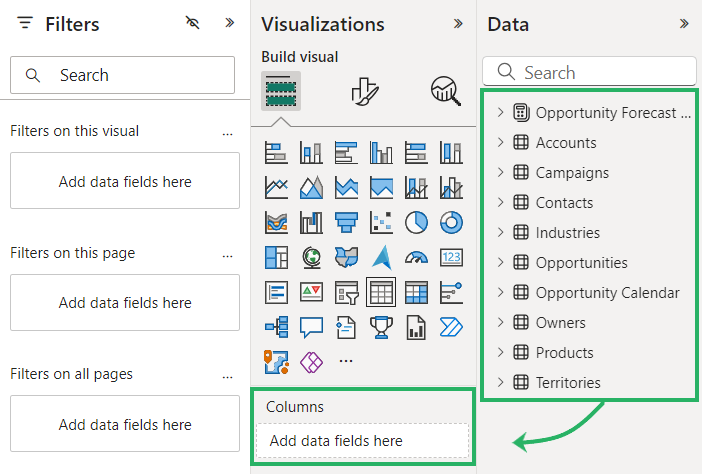The width and height of the screenshot is (702, 474).
Task: Click the Columns data field well
Action: [362, 441]
